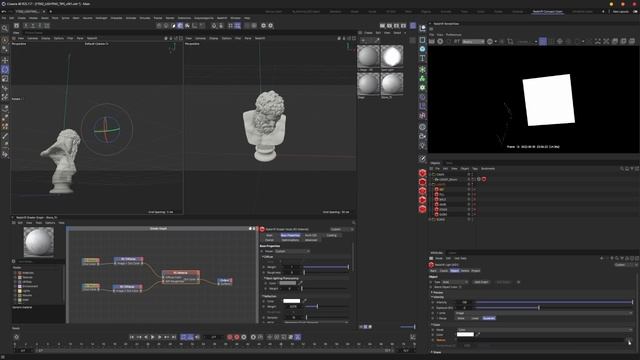Adjust the Exposure slider
Screen dimensions: 640x360
[x=553, y=308]
